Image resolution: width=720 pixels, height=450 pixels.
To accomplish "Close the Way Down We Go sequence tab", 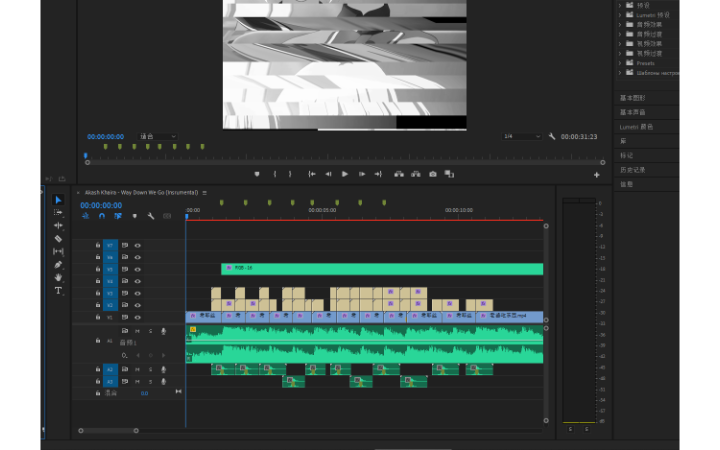I will coord(79,193).
